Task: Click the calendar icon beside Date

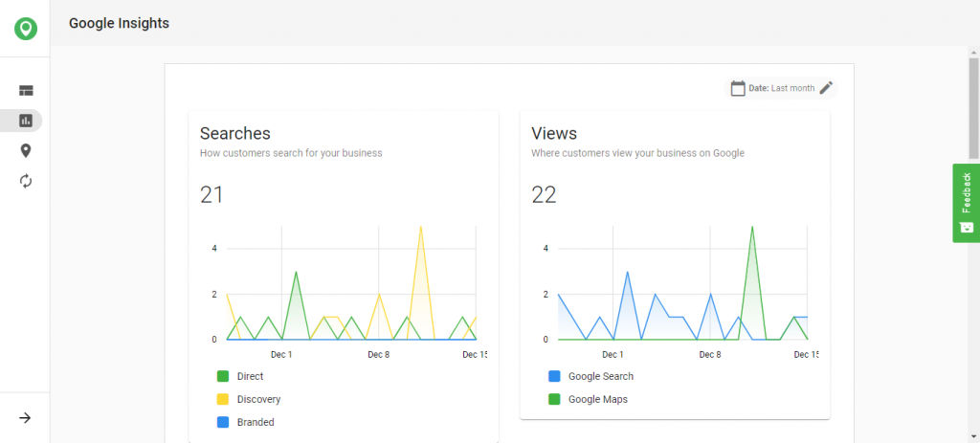Action: pos(738,88)
